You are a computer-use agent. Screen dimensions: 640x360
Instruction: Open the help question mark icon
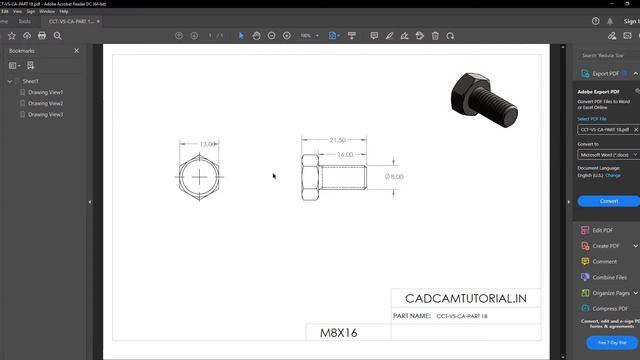(x=596, y=21)
